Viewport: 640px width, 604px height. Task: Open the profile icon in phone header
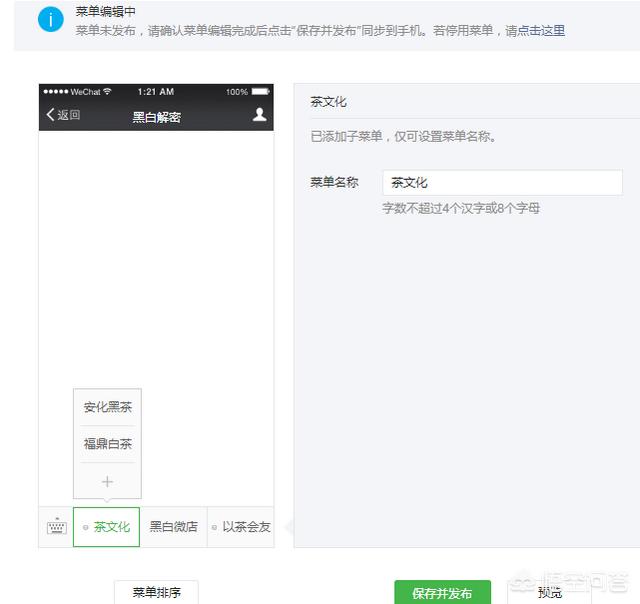tap(259, 115)
